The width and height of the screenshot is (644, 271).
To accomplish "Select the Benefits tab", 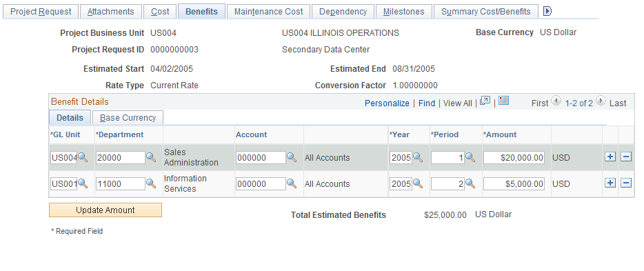I will (x=201, y=12).
